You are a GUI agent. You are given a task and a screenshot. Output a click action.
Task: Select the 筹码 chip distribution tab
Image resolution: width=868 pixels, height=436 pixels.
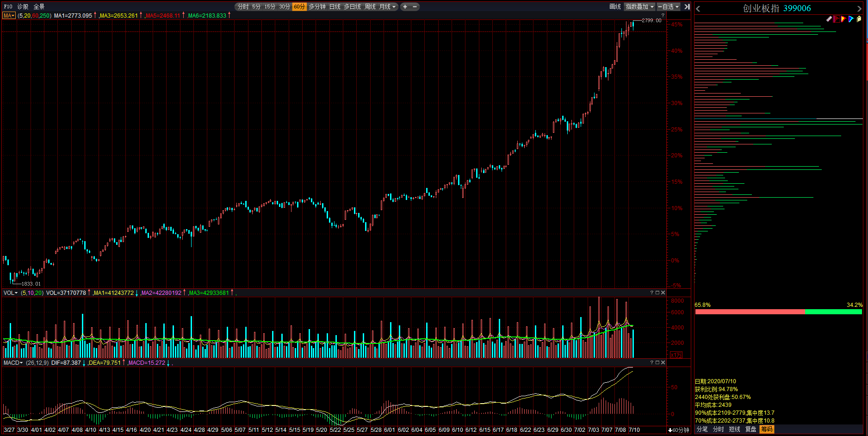click(767, 429)
